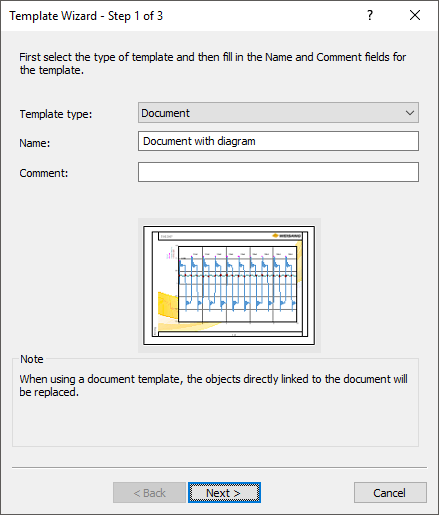Click the 'Template type:' label

pyautogui.click(x=56, y=114)
